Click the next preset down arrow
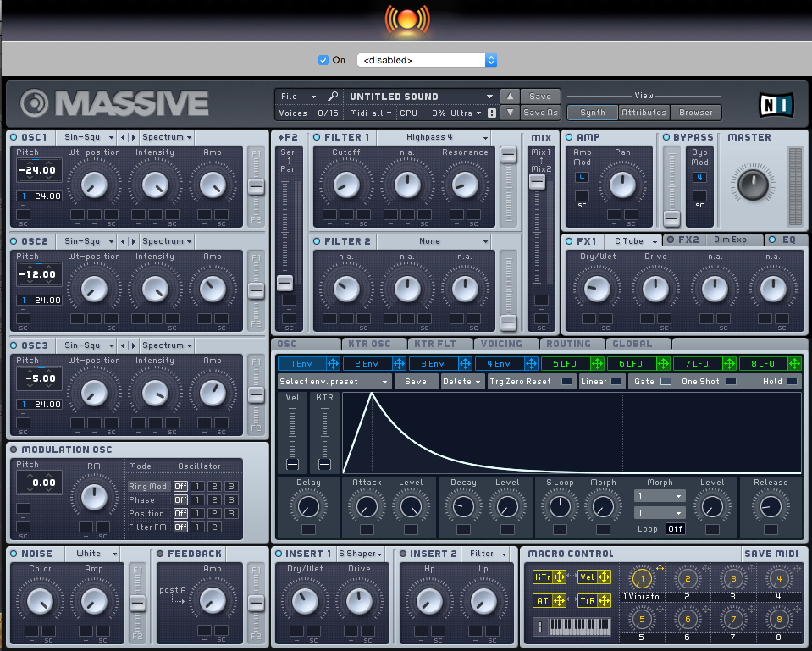Viewport: 812px width, 651px height. 510,113
